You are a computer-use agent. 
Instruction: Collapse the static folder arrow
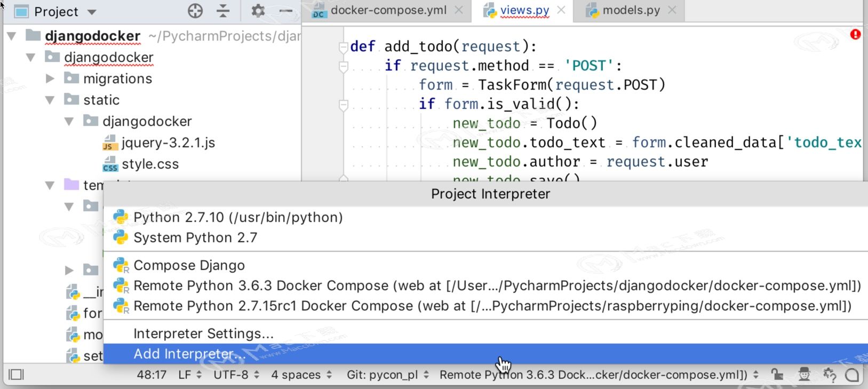50,100
